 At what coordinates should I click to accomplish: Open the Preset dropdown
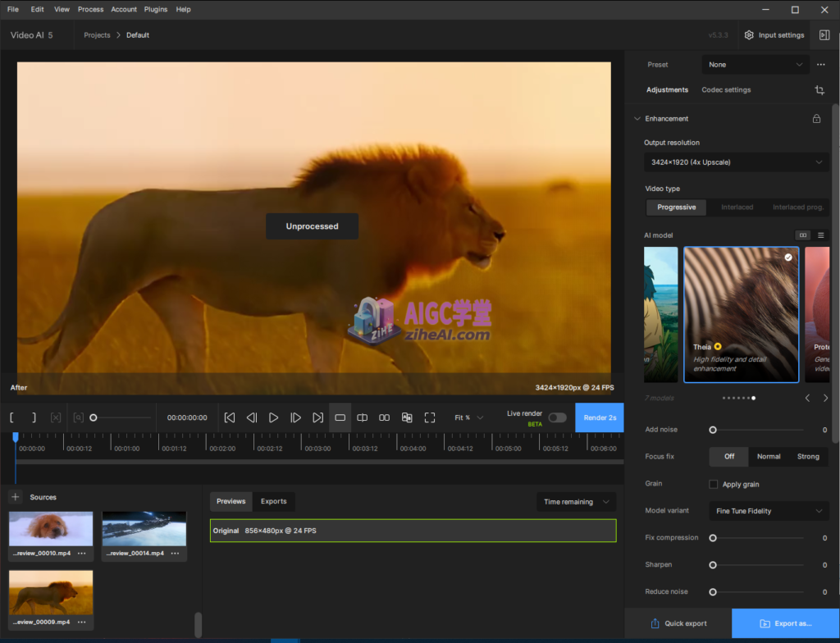(756, 64)
